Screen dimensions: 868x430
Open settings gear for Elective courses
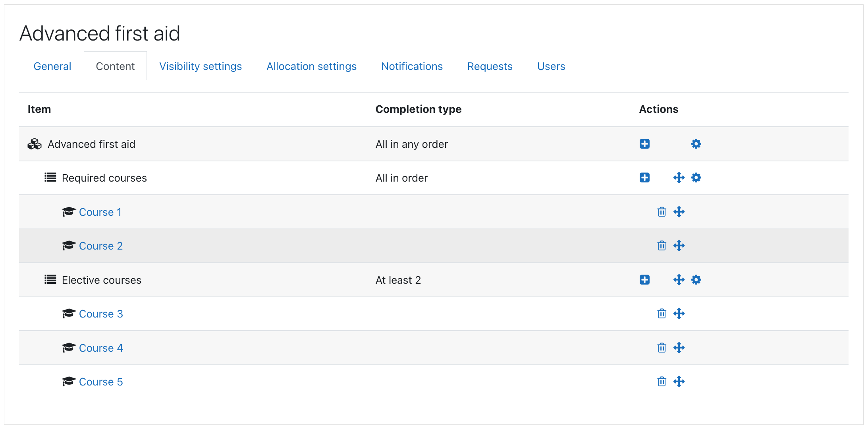pyautogui.click(x=696, y=280)
